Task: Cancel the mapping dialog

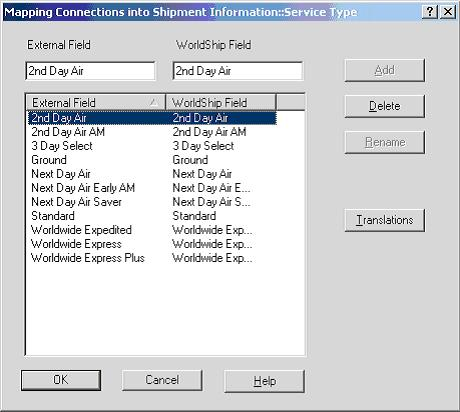Action: (162, 380)
